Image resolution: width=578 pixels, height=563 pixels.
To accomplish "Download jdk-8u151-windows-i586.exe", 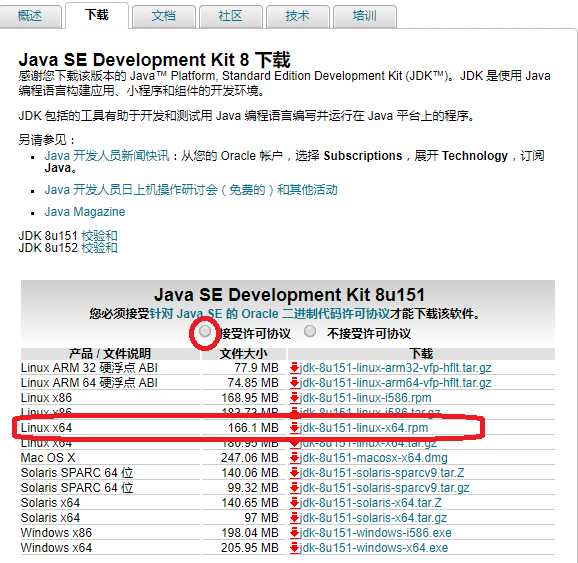I will [x=375, y=533].
